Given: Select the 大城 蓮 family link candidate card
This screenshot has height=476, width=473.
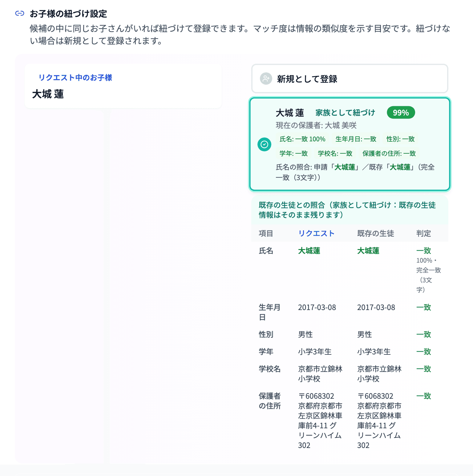Looking at the screenshot, I should [350, 144].
